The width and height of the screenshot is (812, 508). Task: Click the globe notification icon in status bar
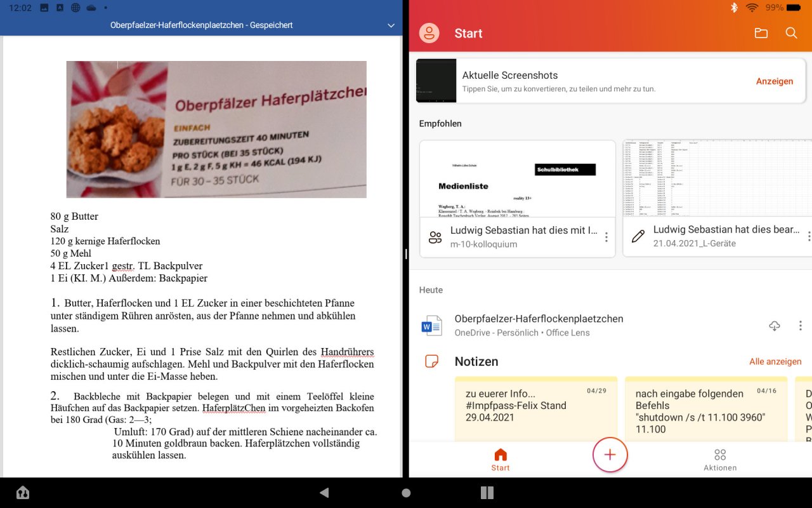coord(75,8)
